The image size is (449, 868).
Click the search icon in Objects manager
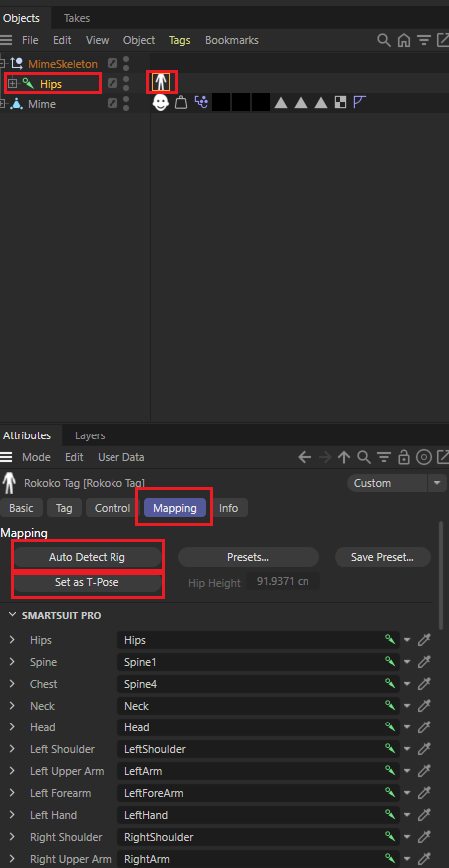point(383,40)
